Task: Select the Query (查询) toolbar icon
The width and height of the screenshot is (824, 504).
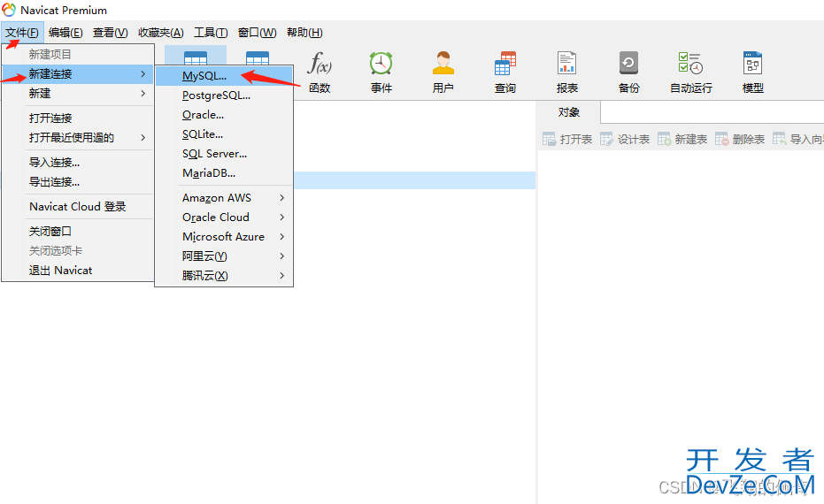Action: click(x=505, y=72)
